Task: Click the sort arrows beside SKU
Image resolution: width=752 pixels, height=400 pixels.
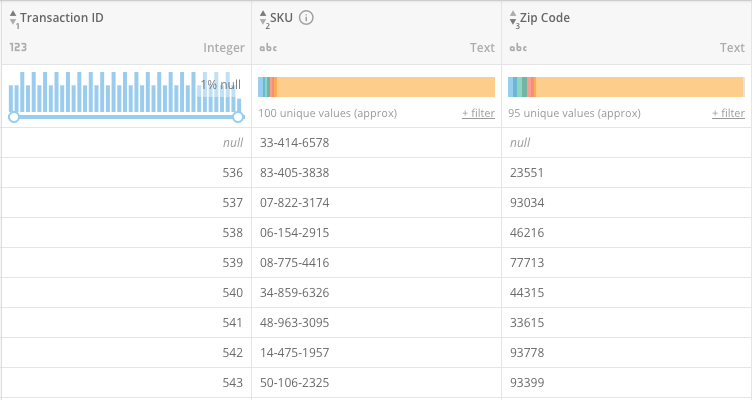Action: click(263, 19)
